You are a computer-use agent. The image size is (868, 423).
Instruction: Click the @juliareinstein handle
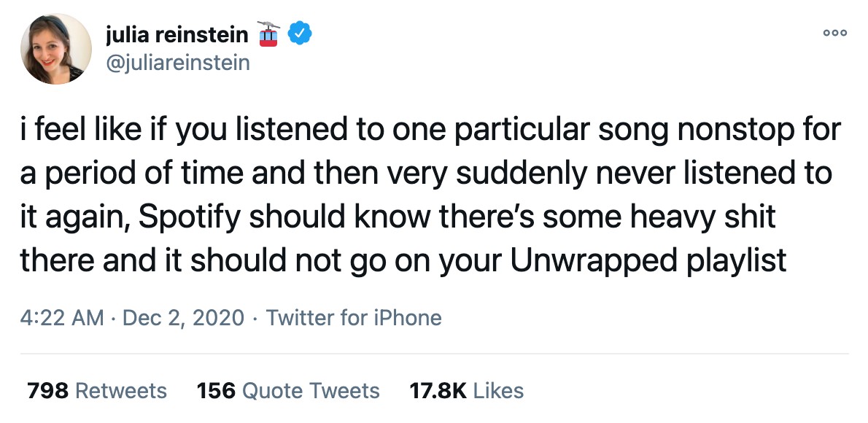coord(178,63)
